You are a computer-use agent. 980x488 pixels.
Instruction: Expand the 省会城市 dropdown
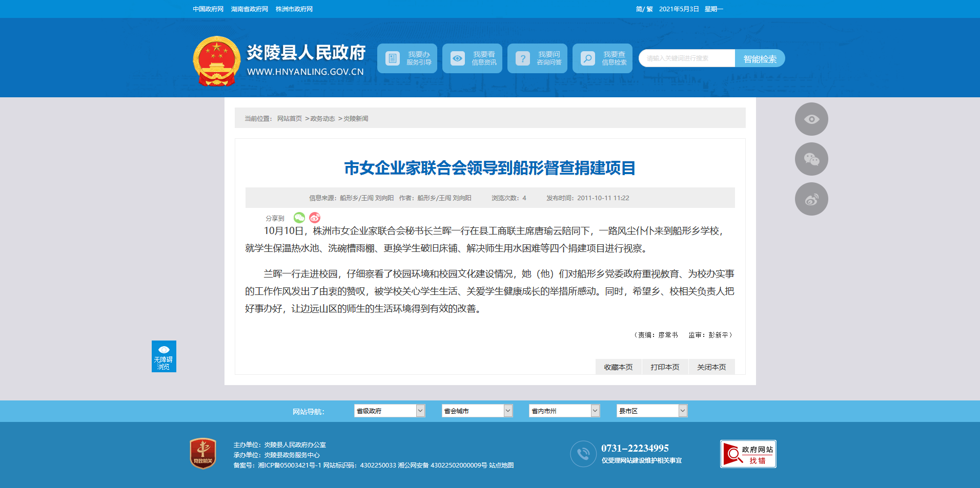477,411
